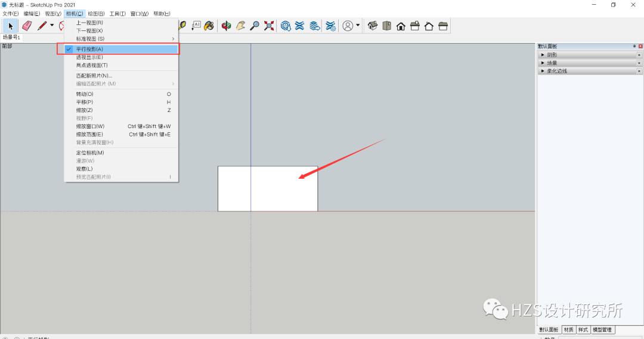This screenshot has width=644, height=339.
Task: Close the 默认面板 tray
Action: (640, 46)
